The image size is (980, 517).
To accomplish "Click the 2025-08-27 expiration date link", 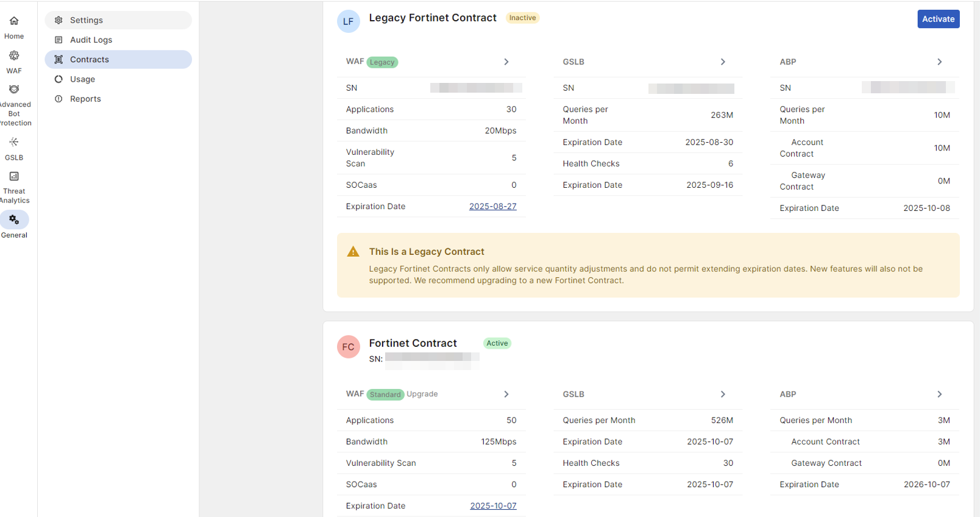I will (x=492, y=207).
